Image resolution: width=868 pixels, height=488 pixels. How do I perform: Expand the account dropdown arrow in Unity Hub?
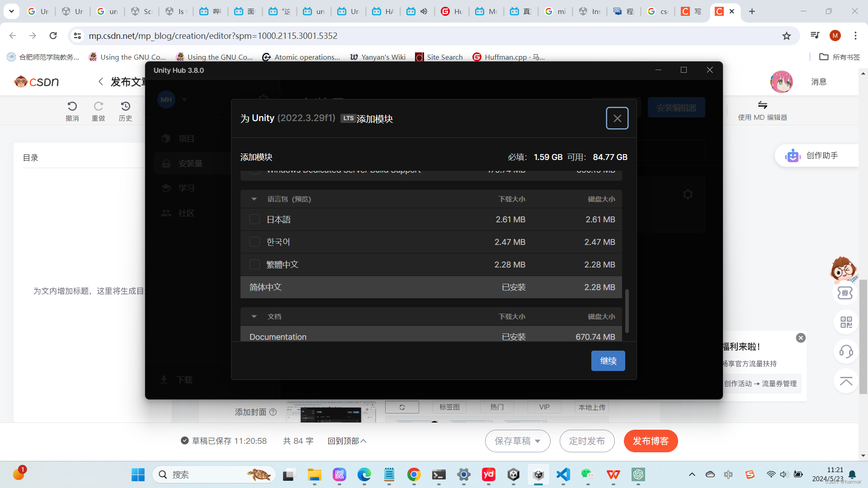pos(184,99)
